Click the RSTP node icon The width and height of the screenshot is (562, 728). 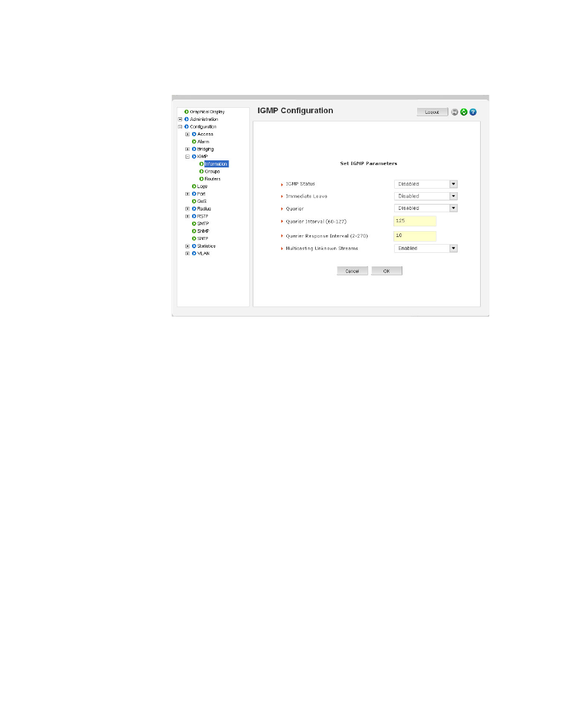(x=194, y=216)
